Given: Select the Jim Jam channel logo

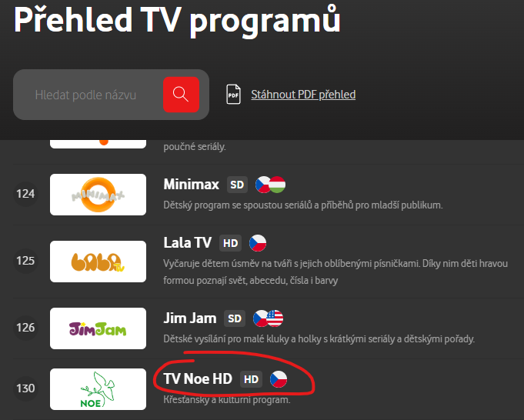Looking at the screenshot, I should click(x=98, y=328).
